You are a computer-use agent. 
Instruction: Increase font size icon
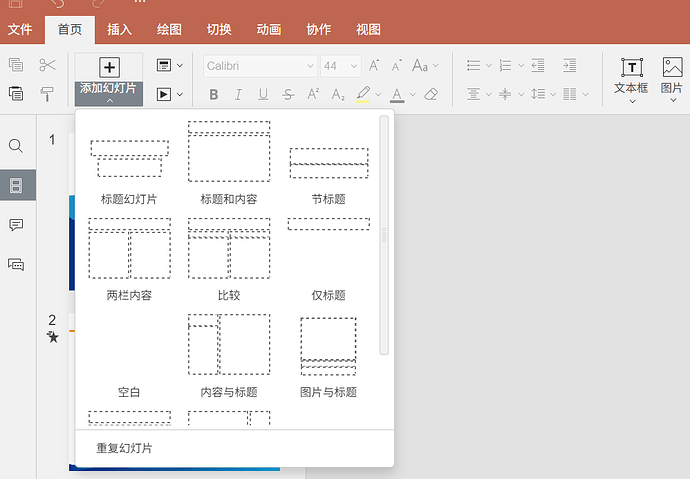click(374, 66)
